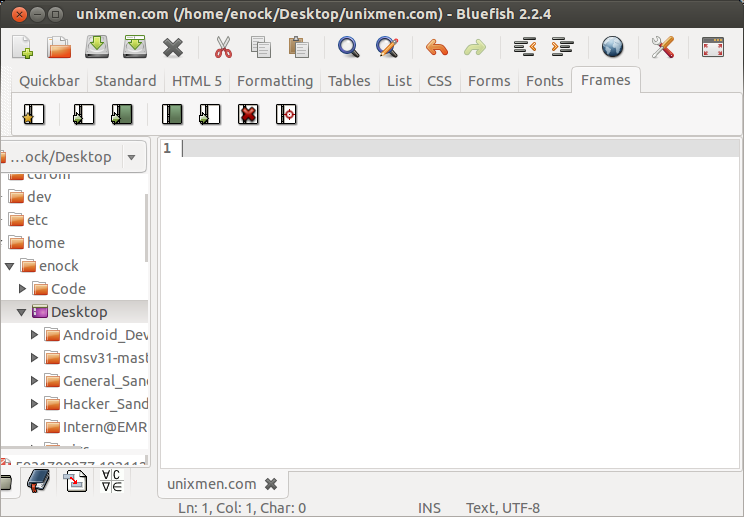Open the directory path dropdown
744x517 pixels.
click(131, 157)
